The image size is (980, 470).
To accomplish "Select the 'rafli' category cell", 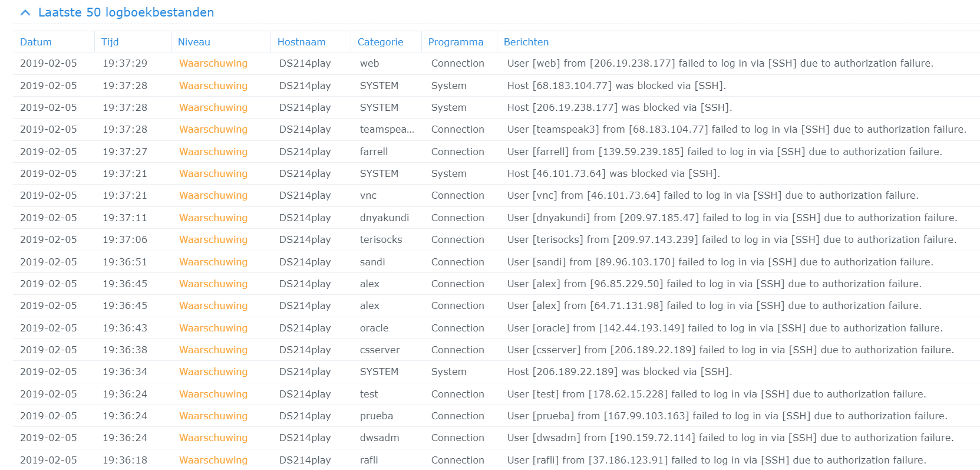I will 369,460.
